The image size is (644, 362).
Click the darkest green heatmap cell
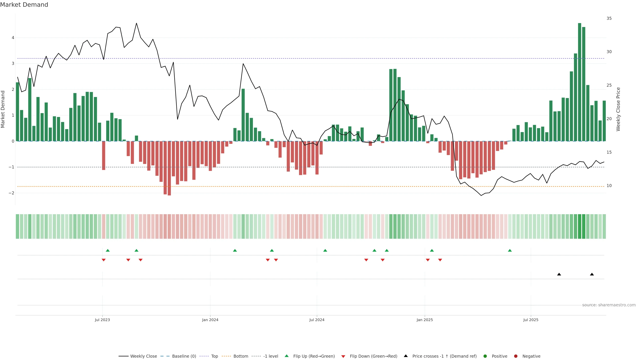point(579,226)
